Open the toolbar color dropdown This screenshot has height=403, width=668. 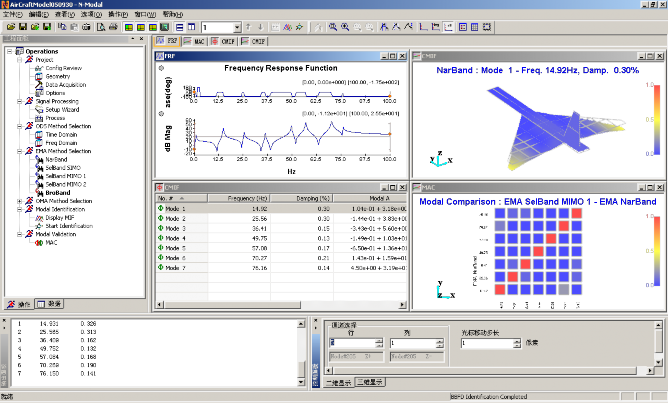coord(238,27)
